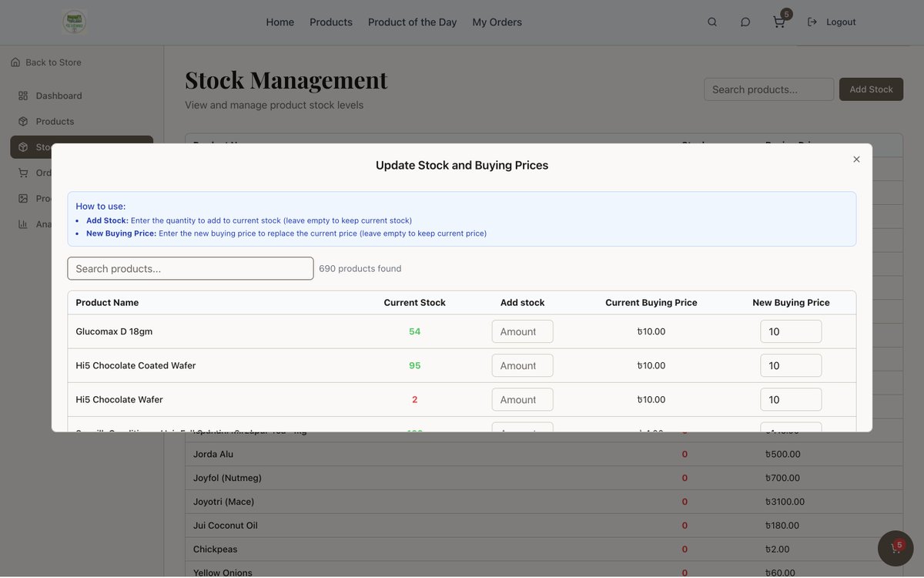Click the Dashboard grid icon in sidebar
The image size is (924, 578).
tap(23, 96)
